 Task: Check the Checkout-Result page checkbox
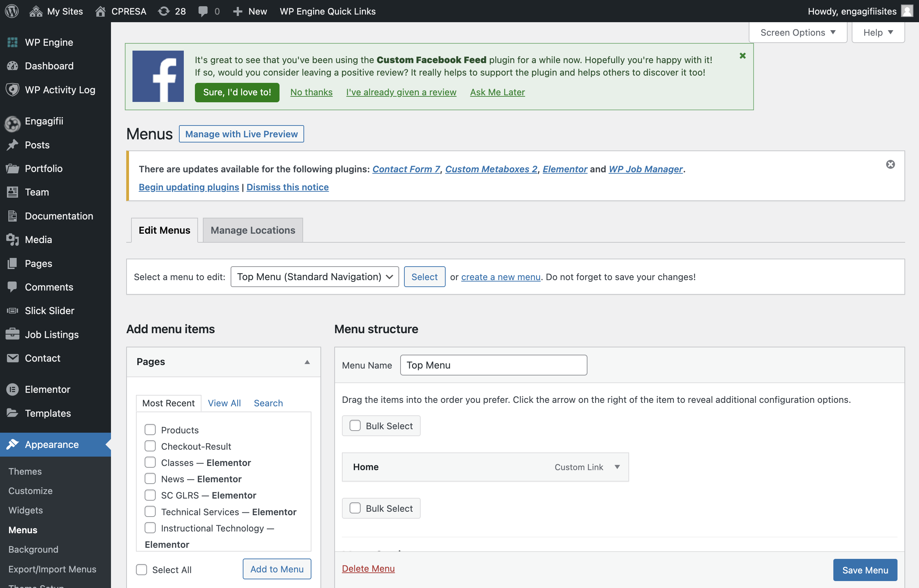click(150, 446)
